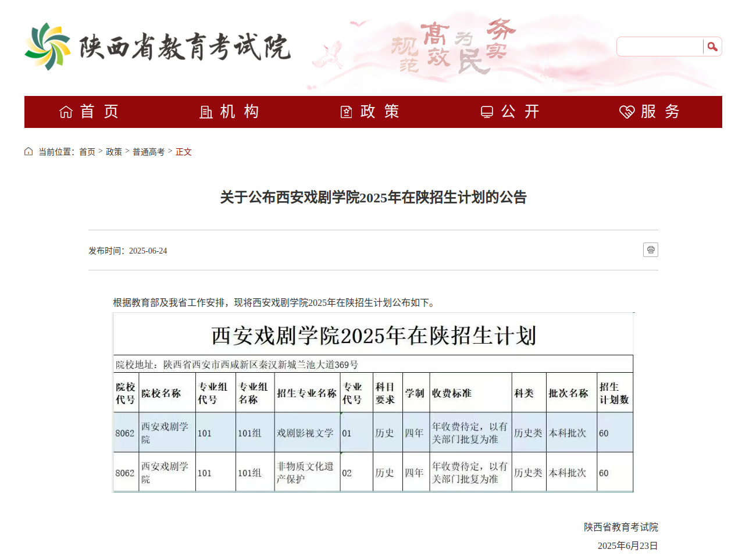The width and height of the screenshot is (742, 560).
Task: Click the 陕西省教育考试院 site logo
Action: pos(157,47)
